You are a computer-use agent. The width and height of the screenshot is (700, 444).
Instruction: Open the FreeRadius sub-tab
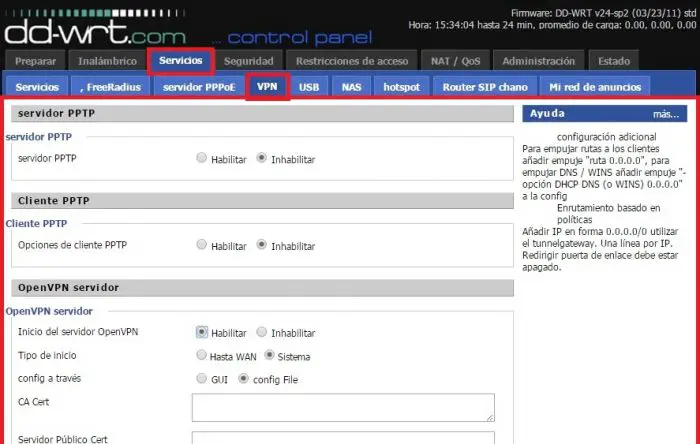click(x=110, y=87)
